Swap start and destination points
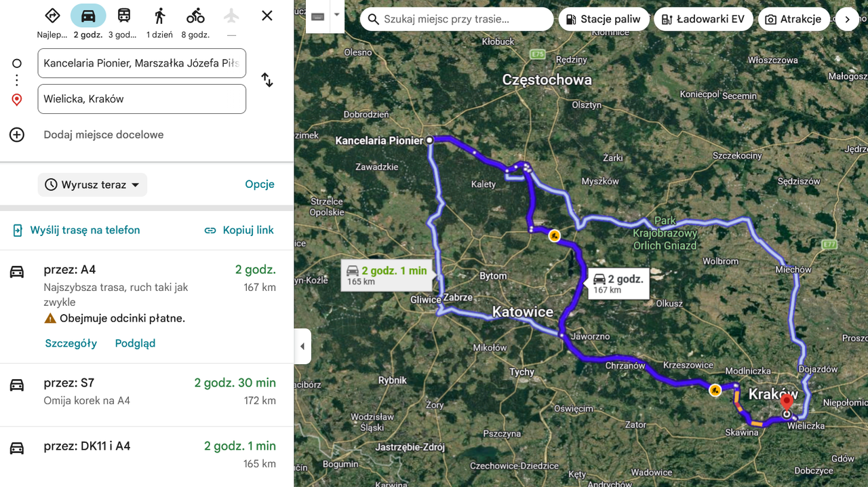Image resolution: width=868 pixels, height=487 pixels. click(x=267, y=80)
